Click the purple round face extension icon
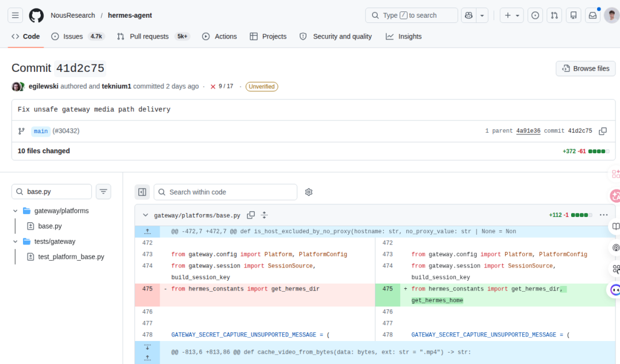 coord(614,290)
